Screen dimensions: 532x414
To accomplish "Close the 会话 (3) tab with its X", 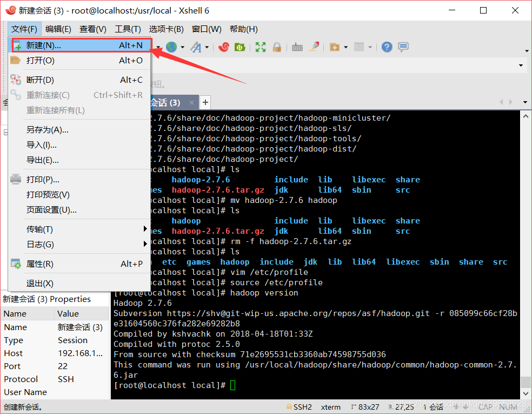I will tap(192, 103).
